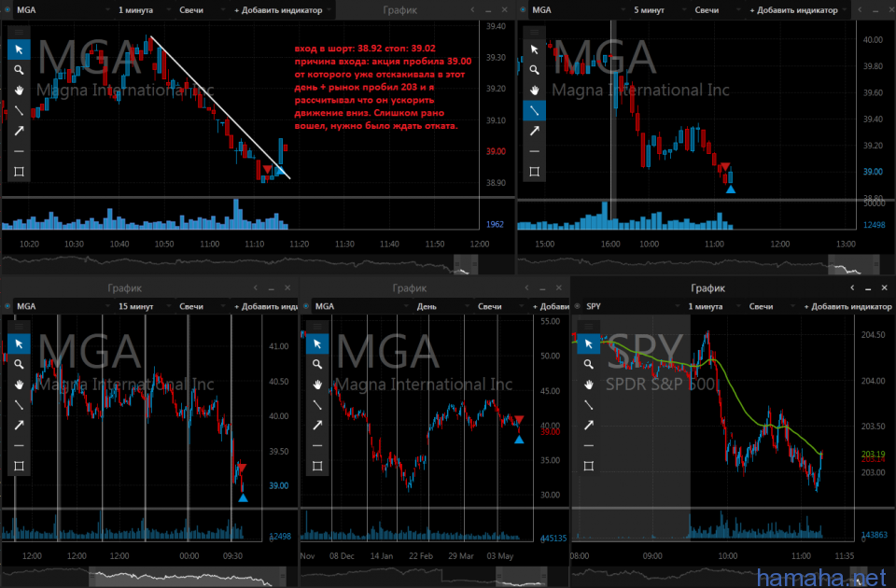The height and width of the screenshot is (588, 896).
Task: Pick the trend line tool in the SPY chart
Action: 589,404
